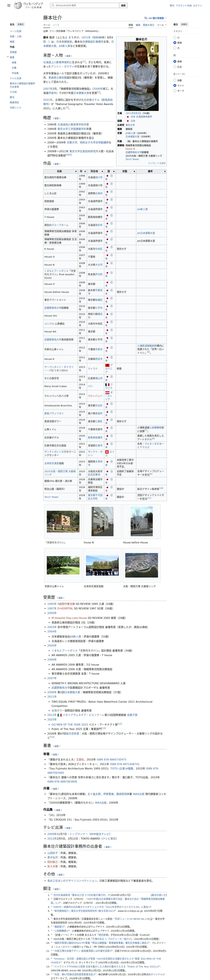The height and width of the screenshot is (980, 210).
Task: Open the 市原の公衆トイレ gallery thumbnail
Action: pos(63,565)
